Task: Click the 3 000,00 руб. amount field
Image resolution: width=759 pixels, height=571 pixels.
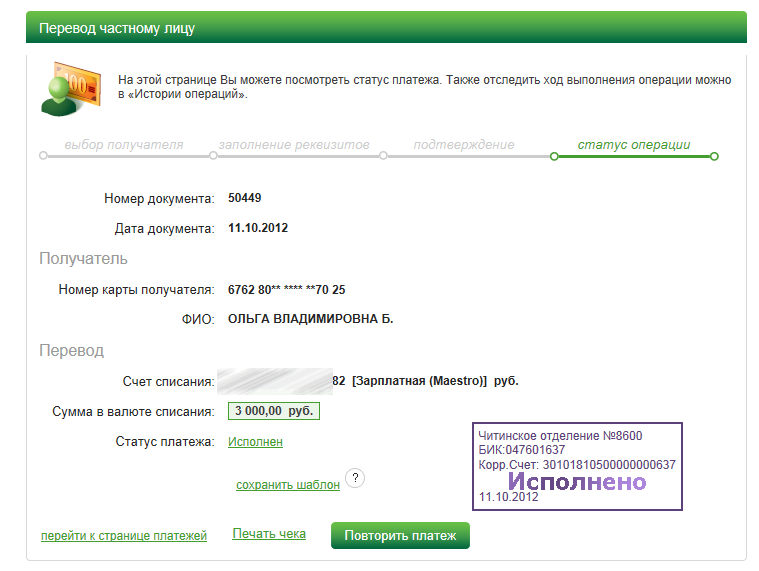Action: 273,411
